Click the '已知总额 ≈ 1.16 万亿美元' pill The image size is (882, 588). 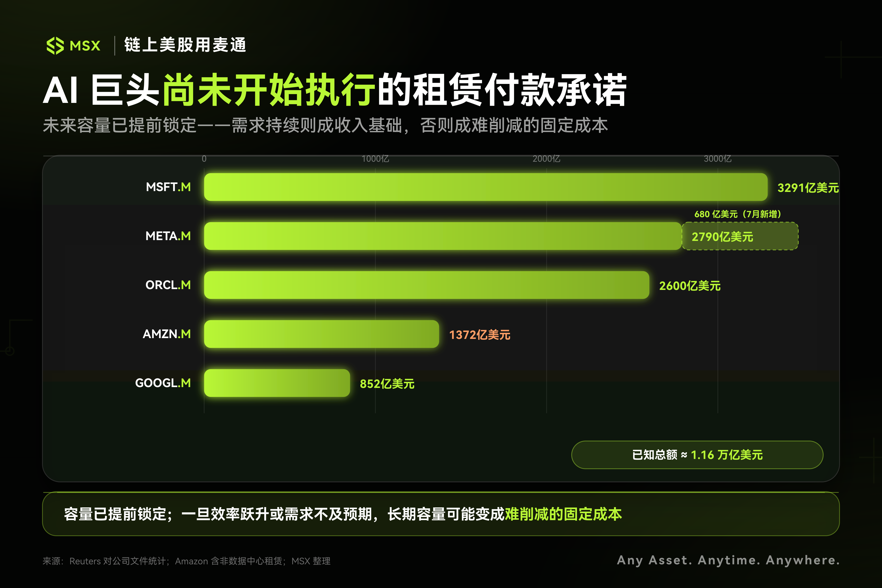tap(697, 455)
